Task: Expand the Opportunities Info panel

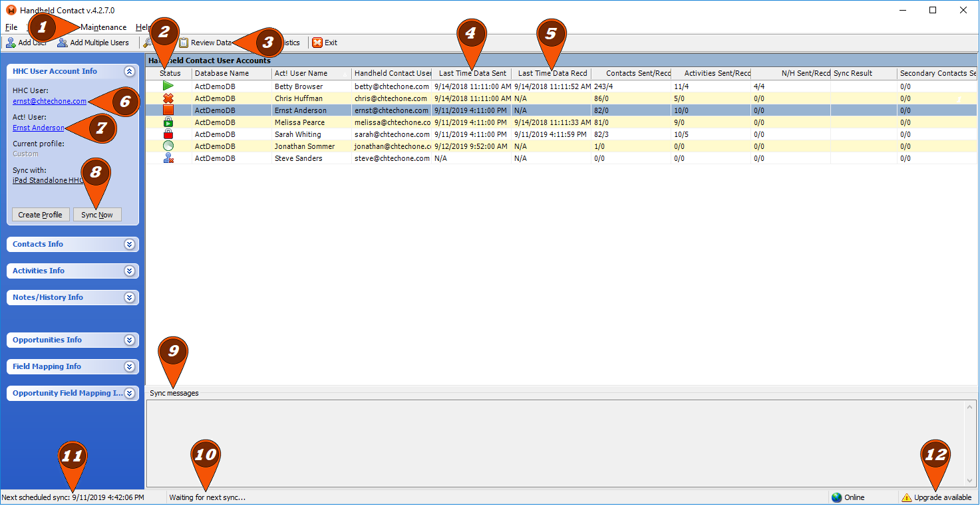Action: pyautogui.click(x=129, y=340)
